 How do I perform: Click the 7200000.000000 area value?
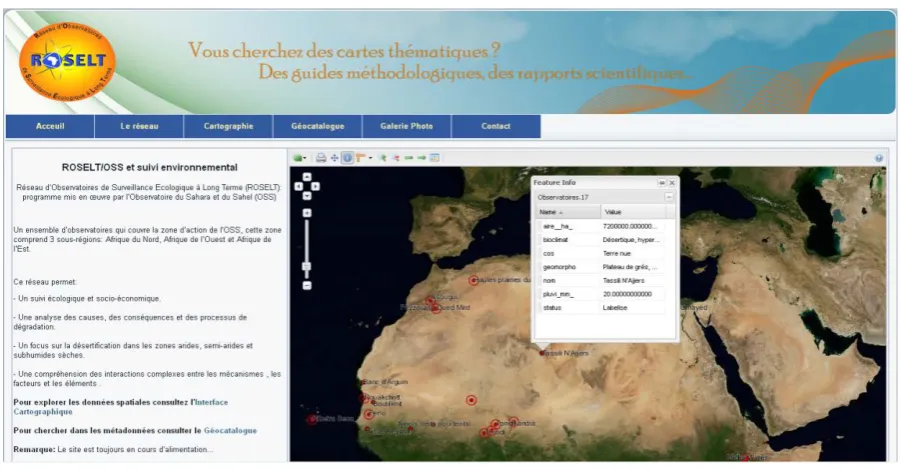629,226
